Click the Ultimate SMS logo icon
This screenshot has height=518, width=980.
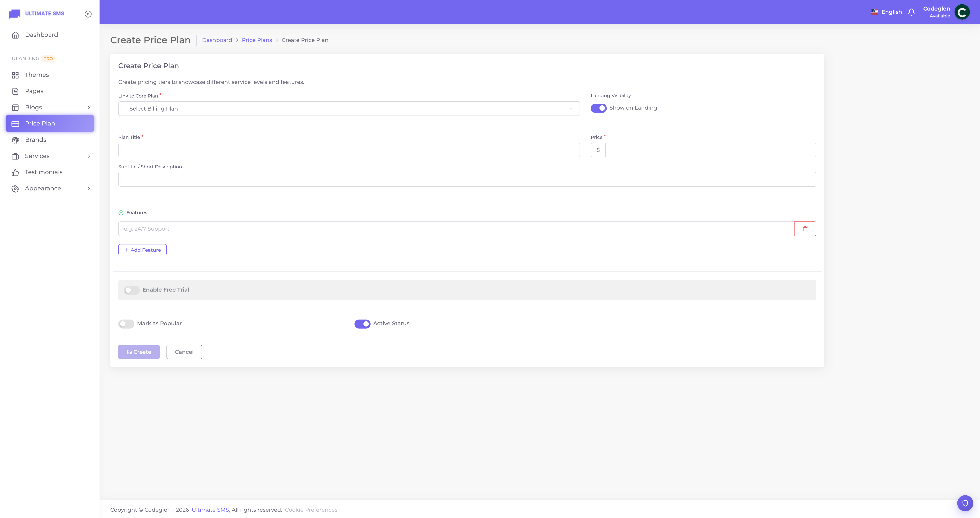pos(15,14)
